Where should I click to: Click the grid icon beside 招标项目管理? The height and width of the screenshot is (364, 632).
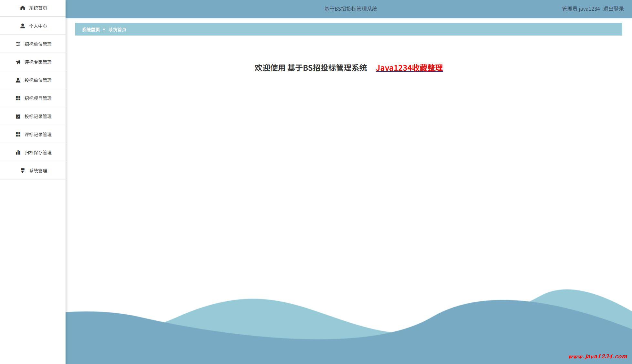pyautogui.click(x=18, y=98)
